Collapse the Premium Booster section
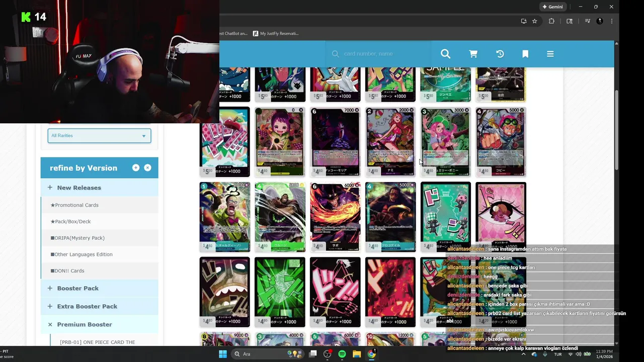 click(99, 324)
